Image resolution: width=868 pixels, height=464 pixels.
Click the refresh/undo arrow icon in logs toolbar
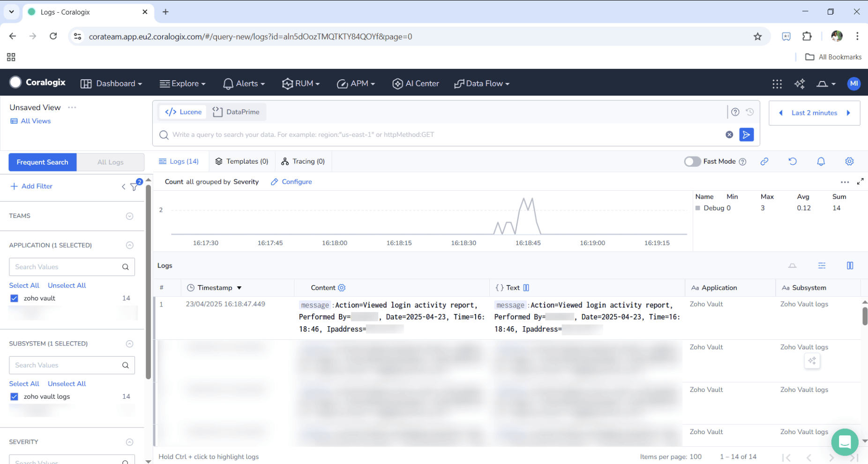[x=793, y=161]
